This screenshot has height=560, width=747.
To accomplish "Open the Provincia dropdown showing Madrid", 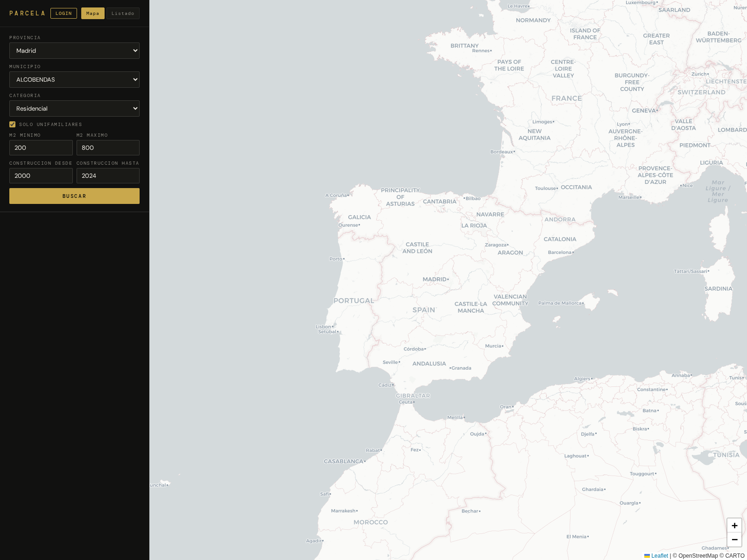I will click(x=74, y=50).
